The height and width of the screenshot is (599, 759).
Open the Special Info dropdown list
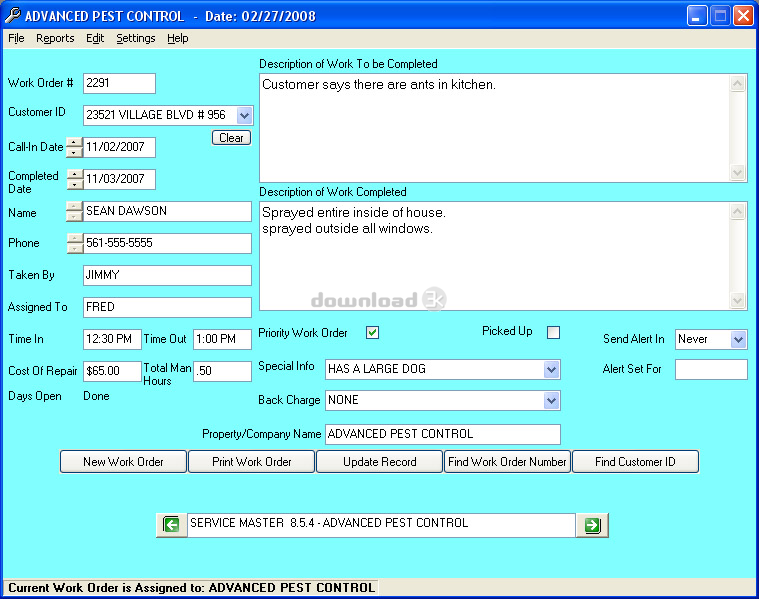[551, 370]
